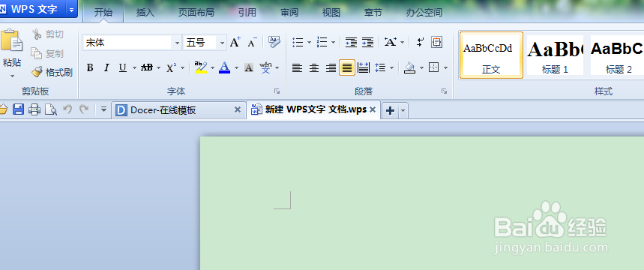Switch to the 引用 tab
Screen dimensions: 644x270
click(x=247, y=12)
